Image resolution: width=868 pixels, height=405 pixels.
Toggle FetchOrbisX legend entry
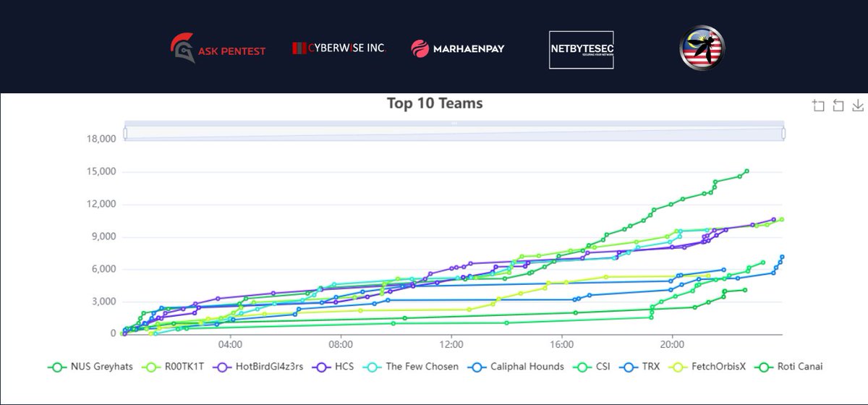(x=708, y=367)
